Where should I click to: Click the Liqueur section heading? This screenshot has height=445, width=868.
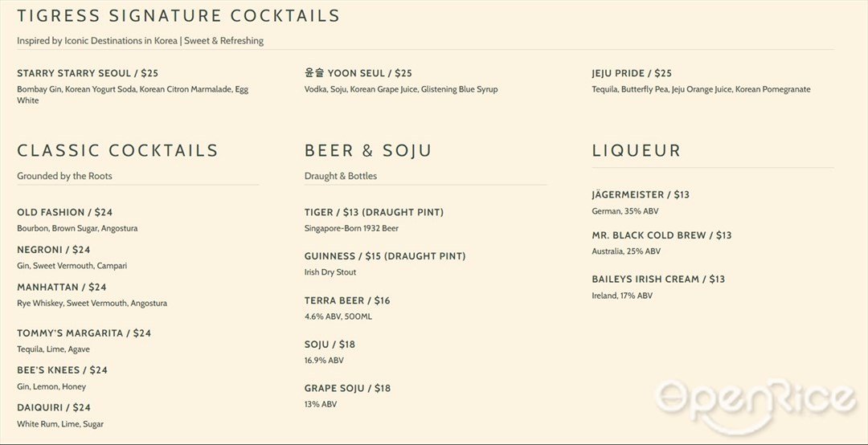[x=636, y=150]
